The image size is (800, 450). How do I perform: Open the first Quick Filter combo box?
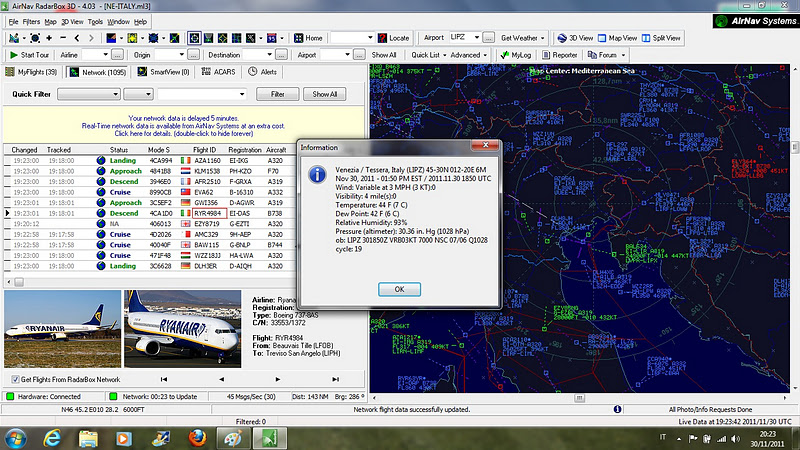[89, 94]
